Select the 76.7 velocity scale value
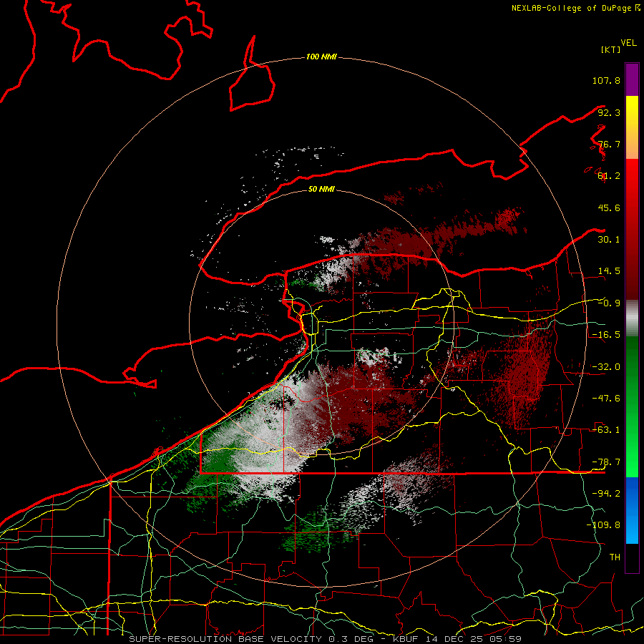644x644 pixels. point(609,144)
